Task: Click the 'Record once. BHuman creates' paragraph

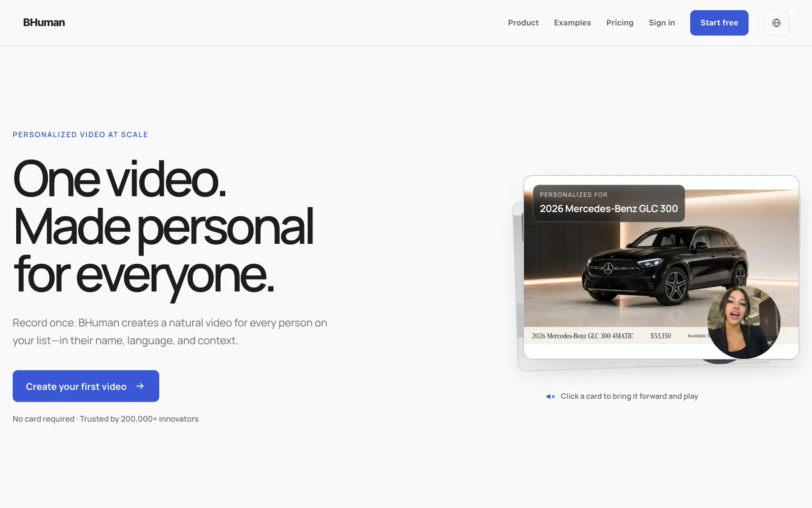Action: point(170,332)
